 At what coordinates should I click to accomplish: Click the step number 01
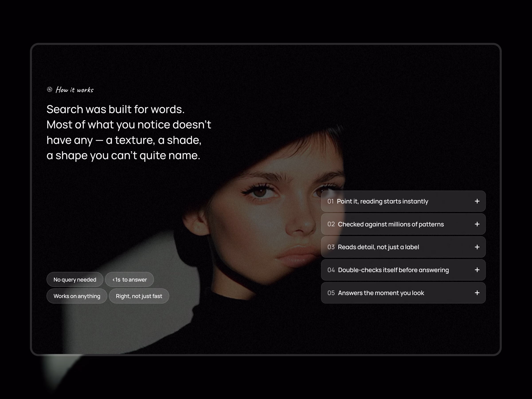point(331,201)
